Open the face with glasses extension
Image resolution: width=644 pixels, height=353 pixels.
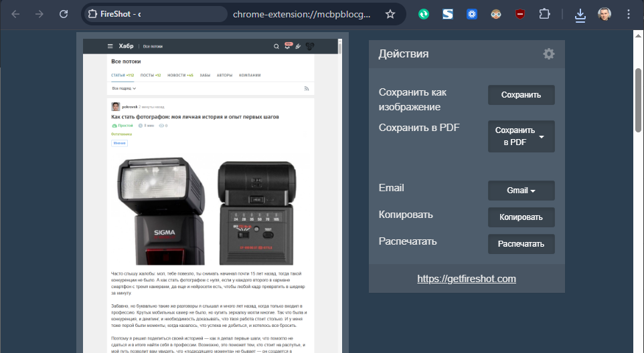pyautogui.click(x=496, y=14)
